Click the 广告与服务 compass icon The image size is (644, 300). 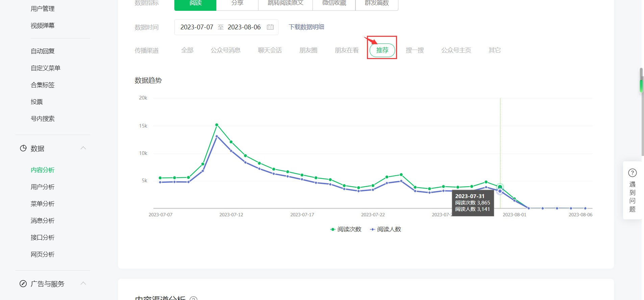(23, 283)
